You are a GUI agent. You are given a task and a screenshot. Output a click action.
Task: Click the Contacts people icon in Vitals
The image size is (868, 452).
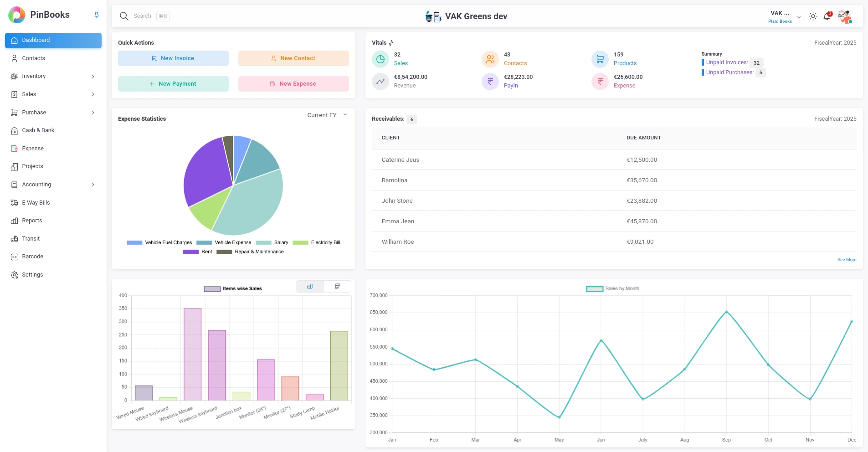click(x=490, y=59)
